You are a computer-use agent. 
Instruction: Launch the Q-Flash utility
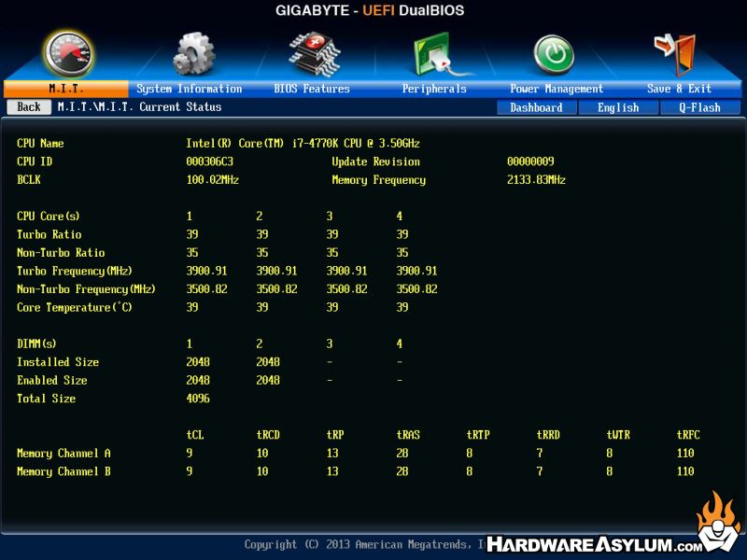click(699, 107)
